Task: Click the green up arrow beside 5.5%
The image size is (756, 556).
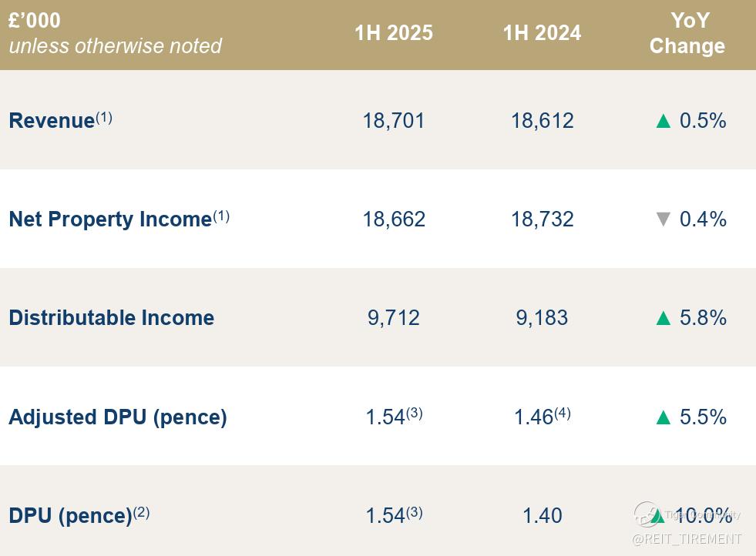Action: (x=663, y=417)
